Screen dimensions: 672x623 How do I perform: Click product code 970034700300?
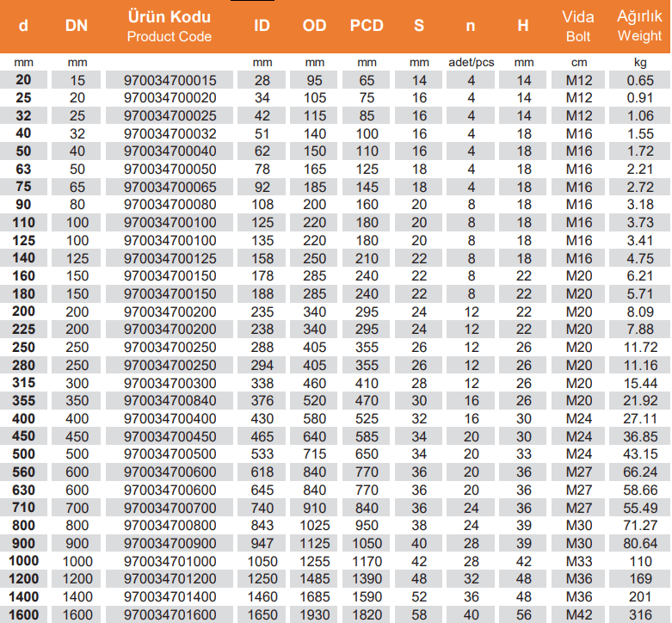coord(170,383)
